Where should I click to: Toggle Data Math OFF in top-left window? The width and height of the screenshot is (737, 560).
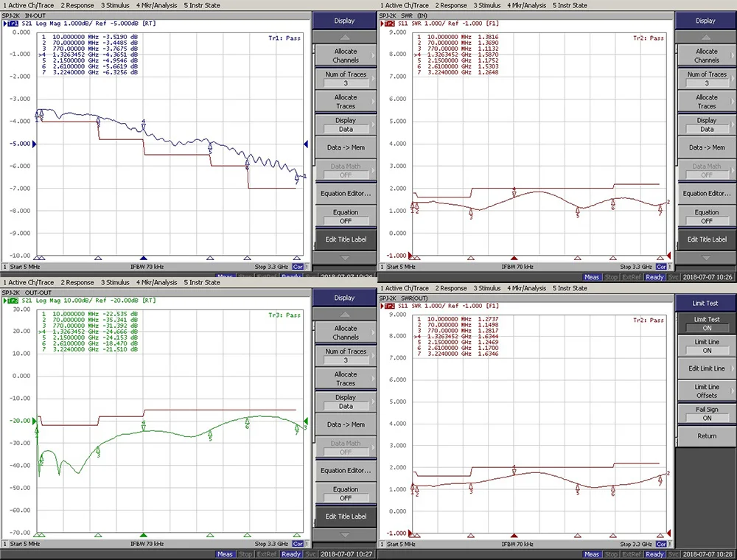(x=346, y=170)
